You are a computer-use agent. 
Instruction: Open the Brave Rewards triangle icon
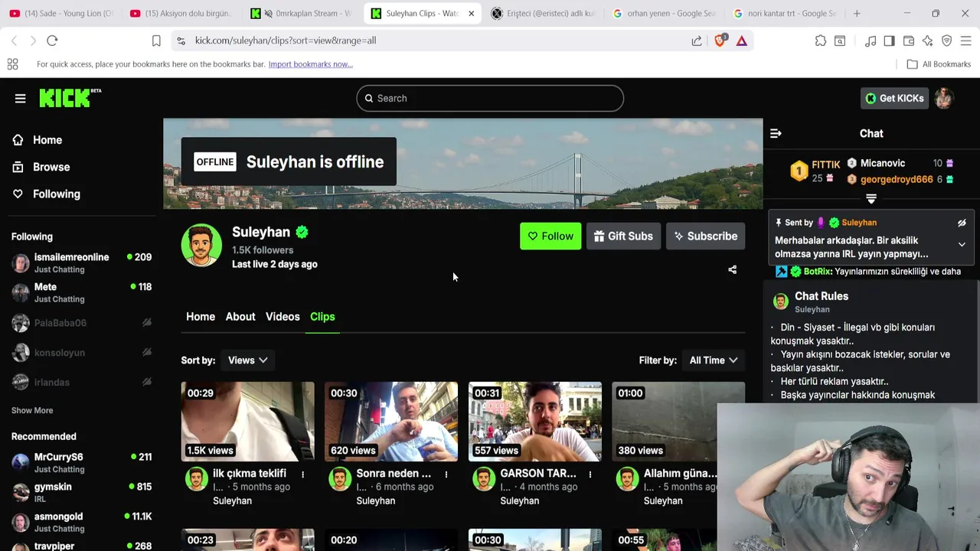741,41
